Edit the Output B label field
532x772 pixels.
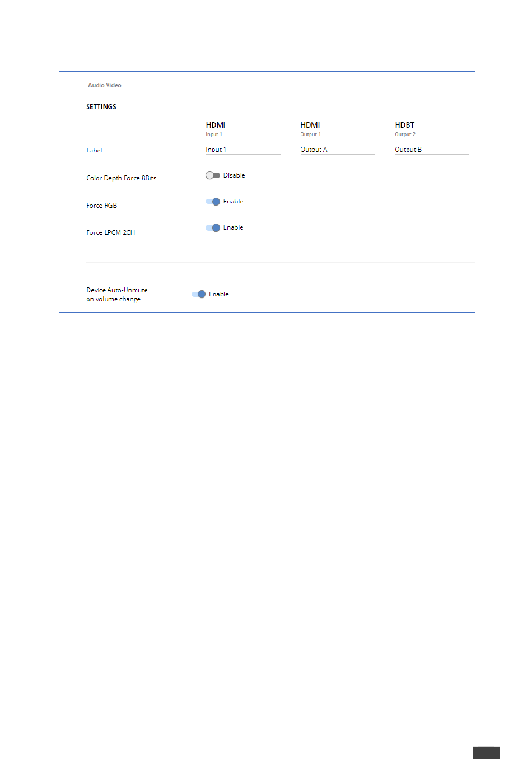(432, 150)
